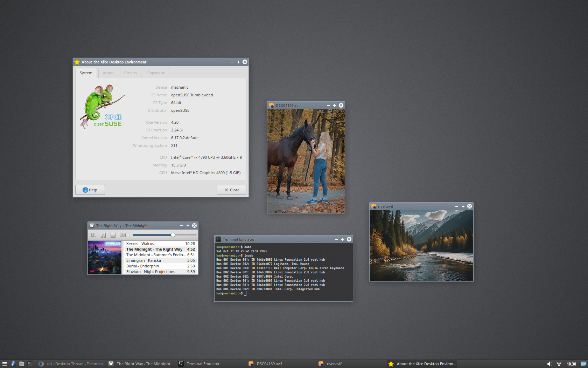
Task: Click the show desktop icon
Action: [x=583, y=364]
